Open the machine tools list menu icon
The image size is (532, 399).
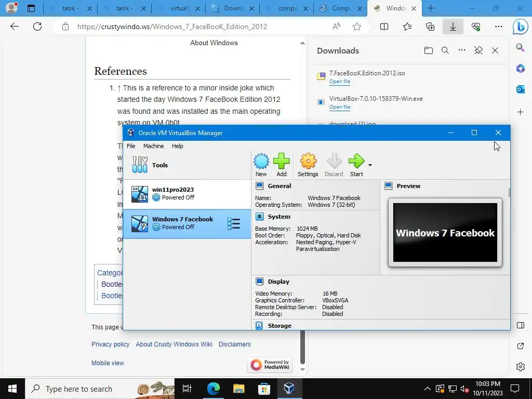tap(234, 223)
